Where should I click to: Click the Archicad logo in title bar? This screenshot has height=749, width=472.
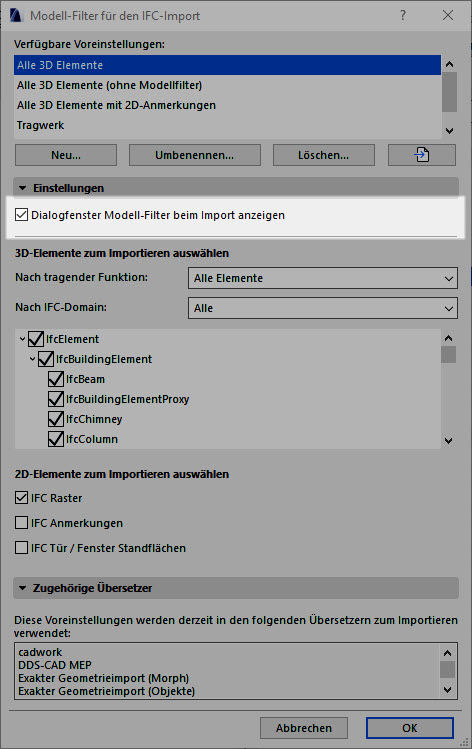pos(15,15)
